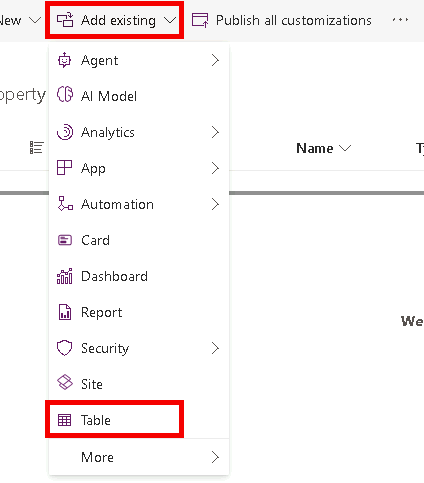Click the list view icon

coord(36,148)
